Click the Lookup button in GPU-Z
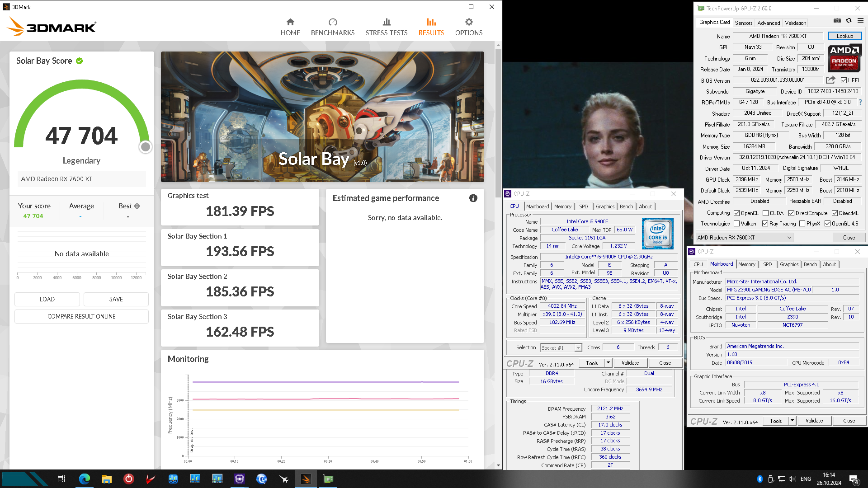 tap(844, 36)
